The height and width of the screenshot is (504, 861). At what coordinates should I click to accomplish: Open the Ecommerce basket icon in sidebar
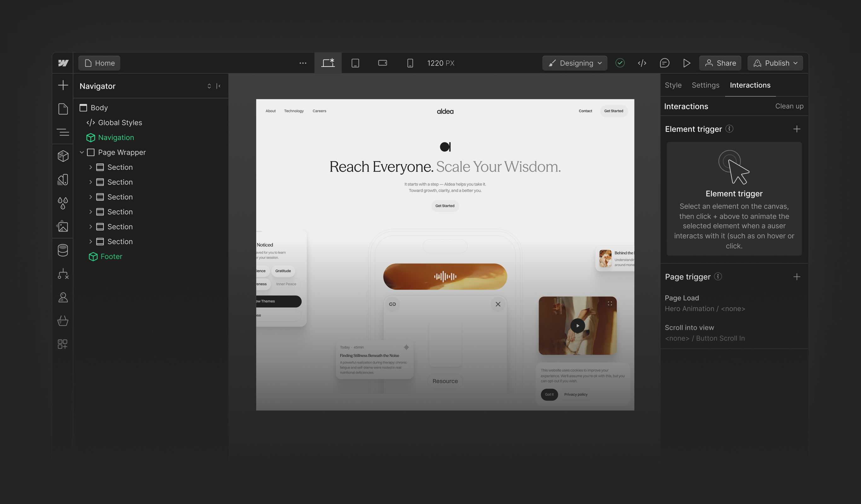63,321
